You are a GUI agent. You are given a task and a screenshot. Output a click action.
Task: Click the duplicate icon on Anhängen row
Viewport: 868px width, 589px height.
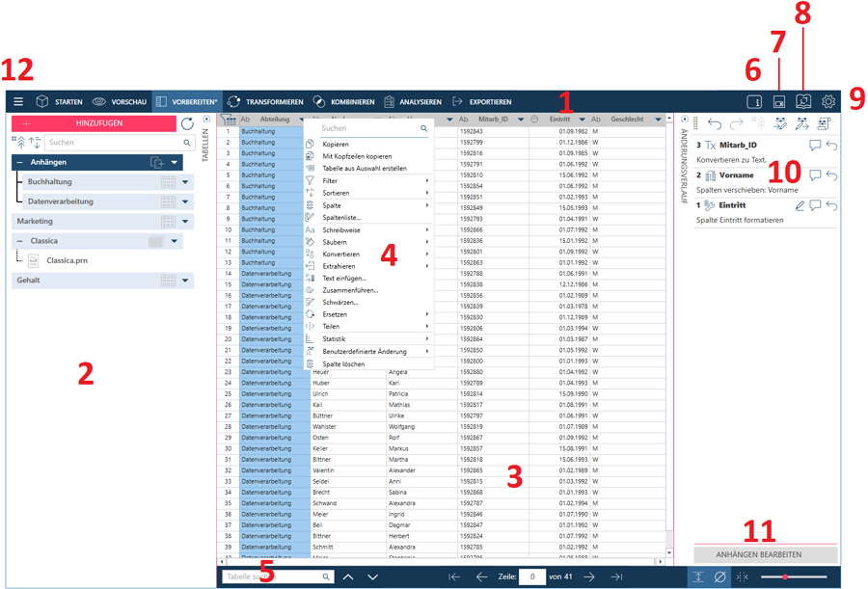coord(157,162)
